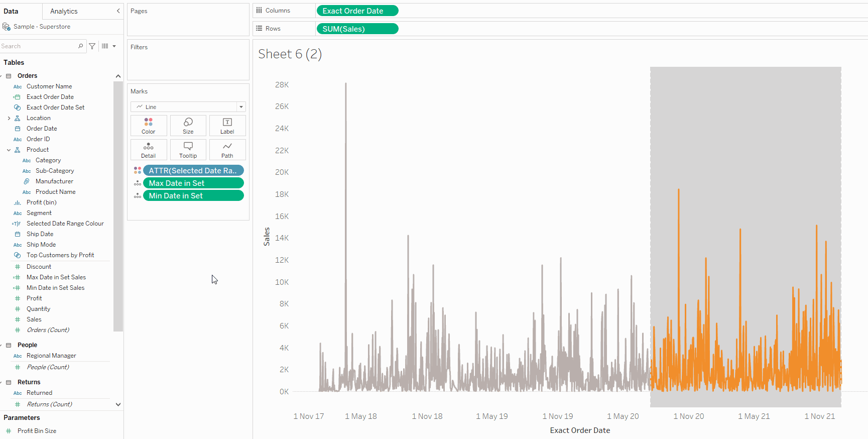Collapse the Product hierarchy
868x439 pixels.
pyautogui.click(x=9, y=150)
